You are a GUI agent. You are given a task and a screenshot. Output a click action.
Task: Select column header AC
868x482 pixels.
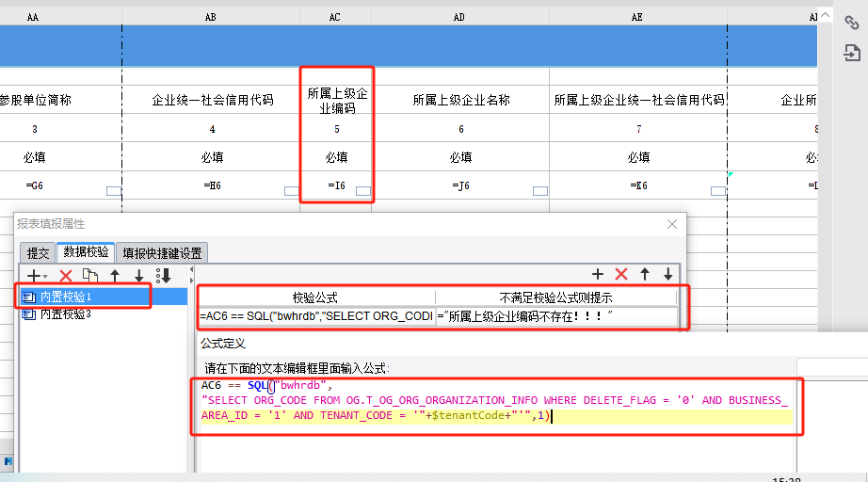click(x=335, y=17)
